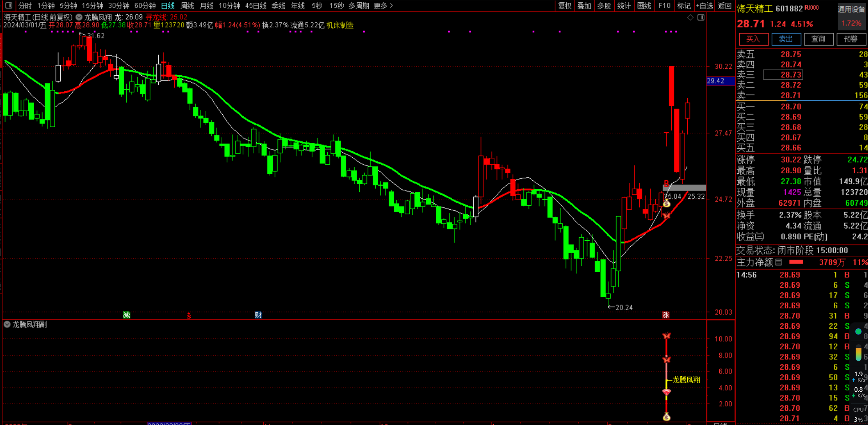Click the 机床制造 industry link

point(340,25)
